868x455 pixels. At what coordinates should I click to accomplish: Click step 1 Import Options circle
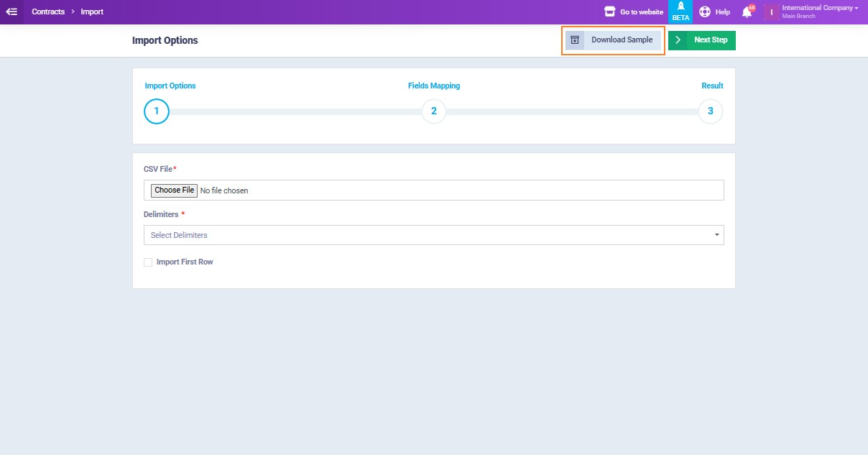point(157,111)
